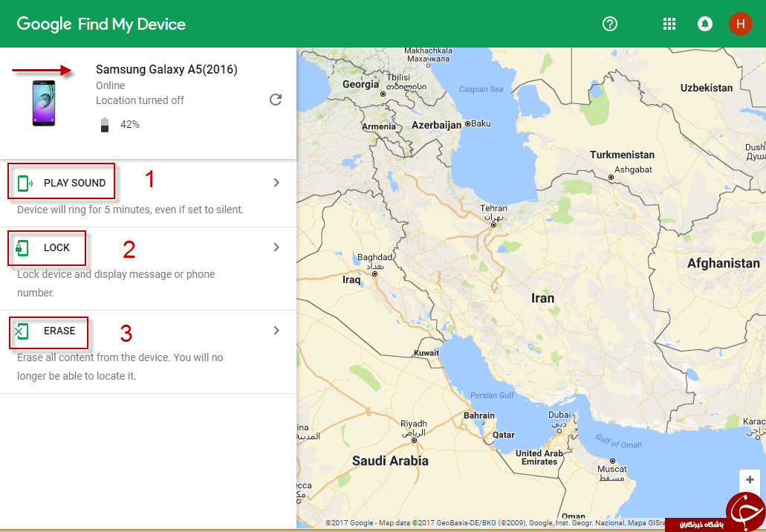Image resolution: width=766 pixels, height=532 pixels.
Task: Click 'Device will ring for 5 minutes' description
Action: 131,210
